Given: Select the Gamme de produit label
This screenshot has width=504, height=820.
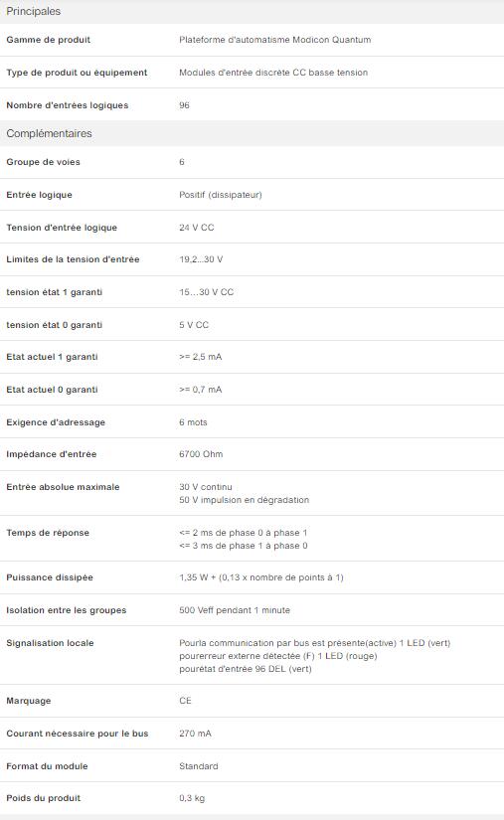Looking at the screenshot, I should 48,40.
